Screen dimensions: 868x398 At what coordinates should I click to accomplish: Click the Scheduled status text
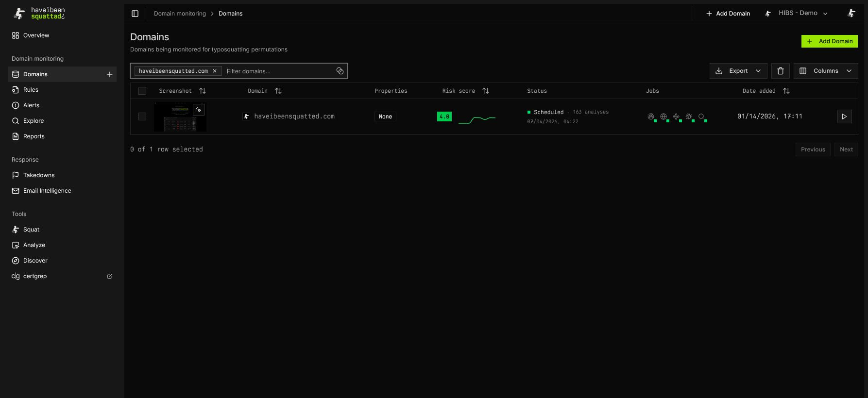[x=548, y=112]
